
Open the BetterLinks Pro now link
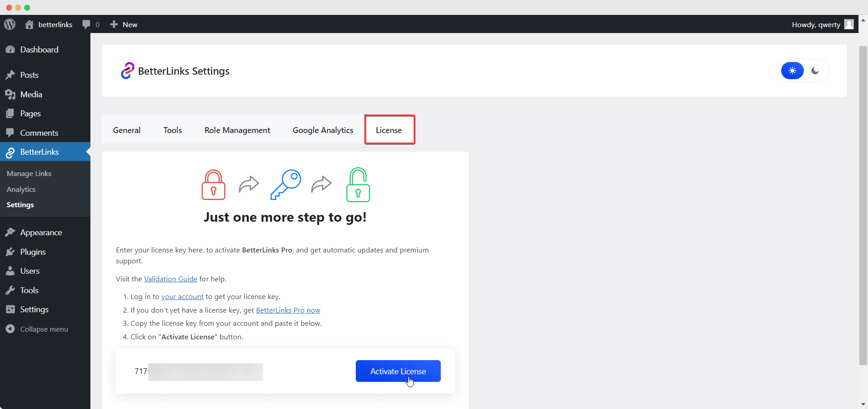pos(288,310)
